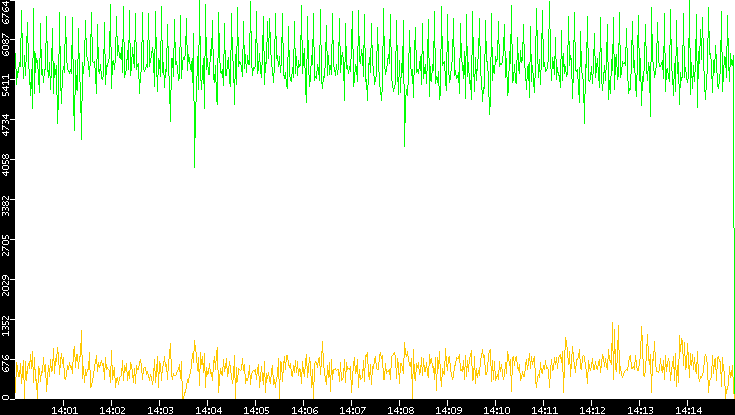Click the 2029 value on vertical axis

6,285
